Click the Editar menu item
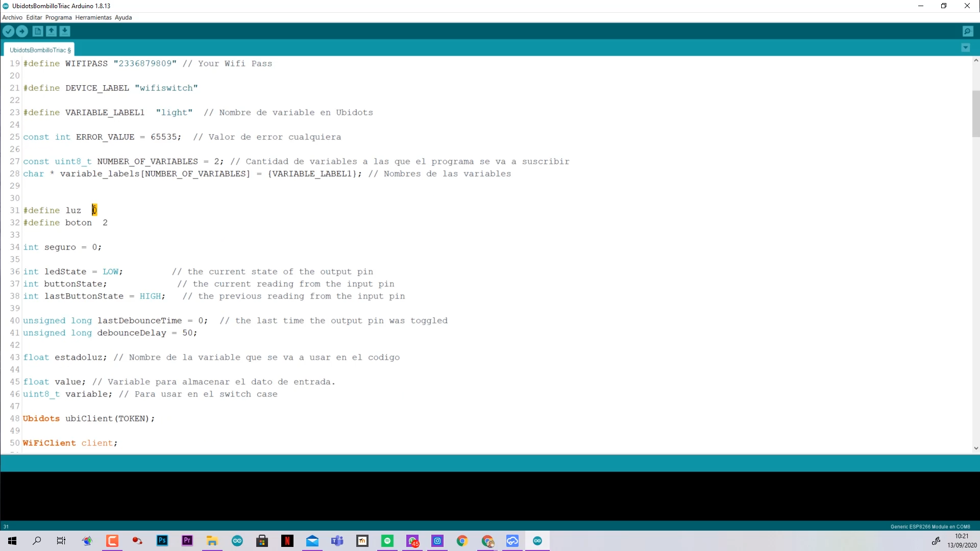The image size is (980, 551). (34, 17)
